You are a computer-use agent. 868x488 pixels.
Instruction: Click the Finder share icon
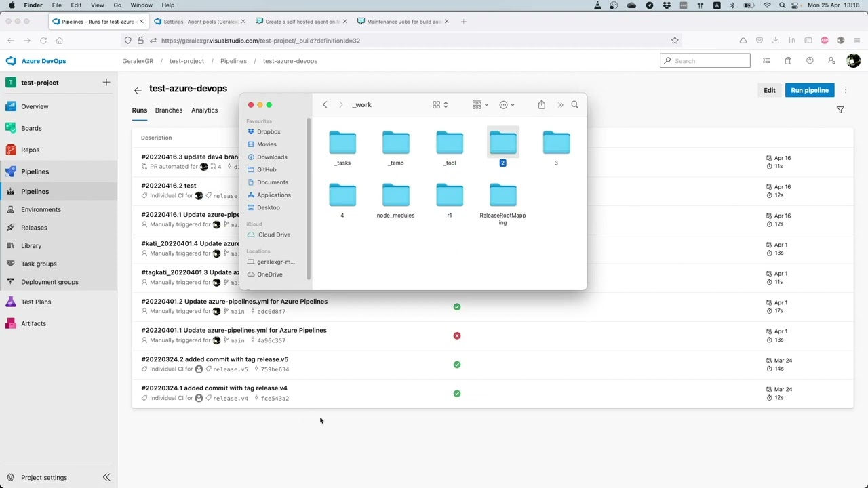[x=541, y=104]
